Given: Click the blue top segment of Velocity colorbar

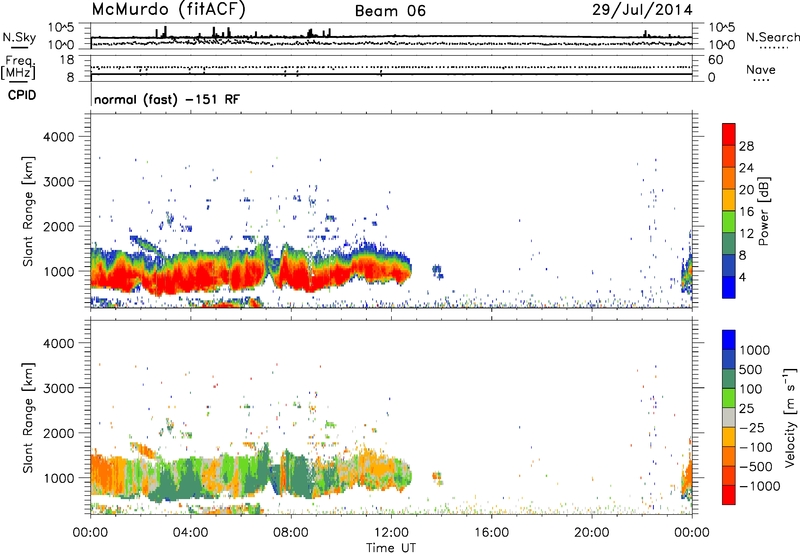Looking at the screenshot, I should pos(729,340).
